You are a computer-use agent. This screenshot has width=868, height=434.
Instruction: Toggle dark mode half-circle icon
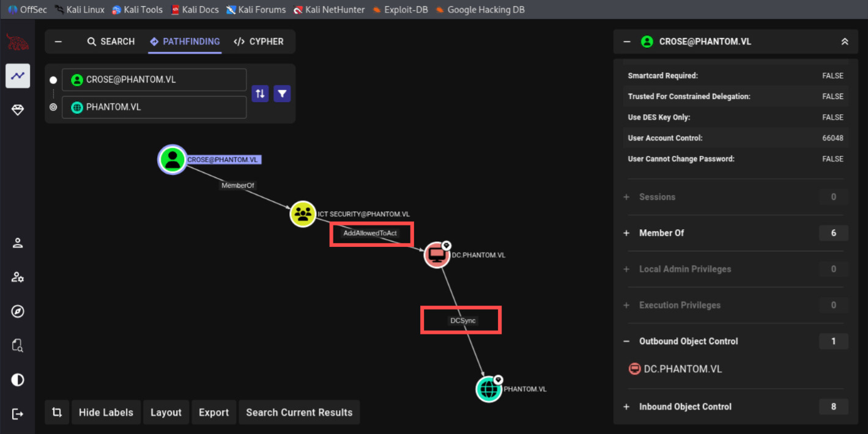click(18, 380)
